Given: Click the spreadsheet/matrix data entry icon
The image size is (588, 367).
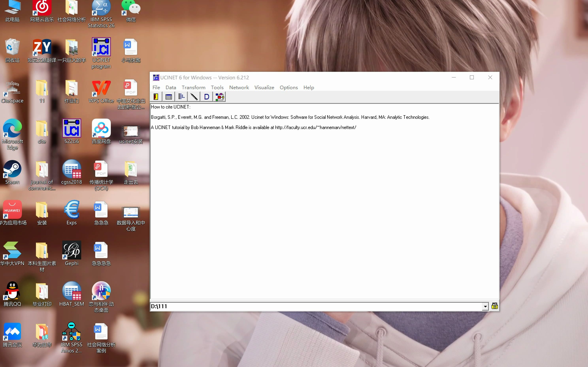Looking at the screenshot, I should pyautogui.click(x=168, y=97).
